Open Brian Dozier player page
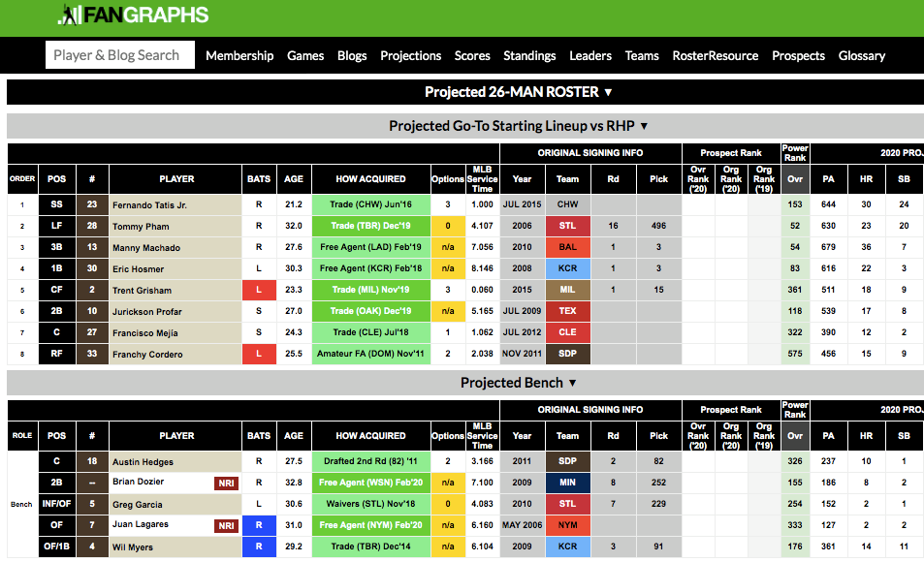 [138, 482]
